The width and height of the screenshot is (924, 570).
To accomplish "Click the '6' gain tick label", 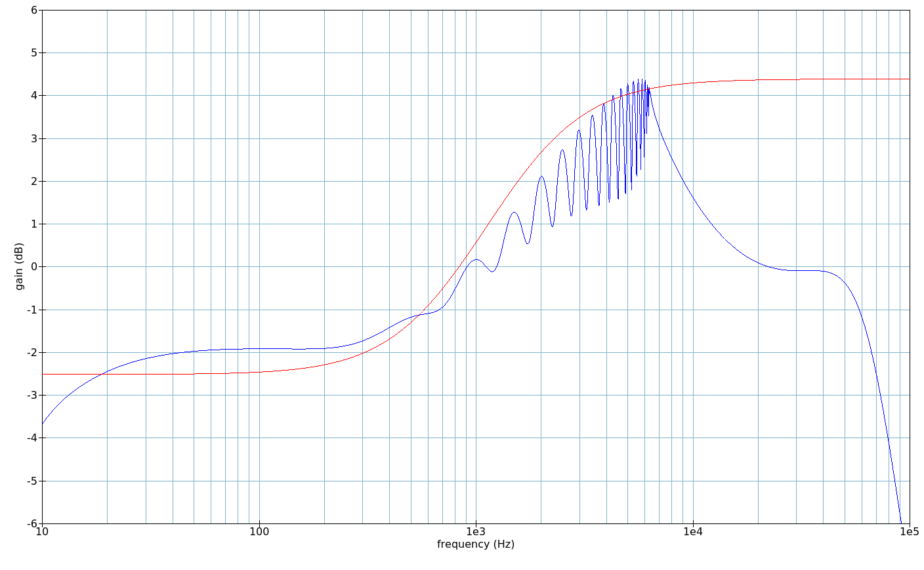I will tap(33, 10).
